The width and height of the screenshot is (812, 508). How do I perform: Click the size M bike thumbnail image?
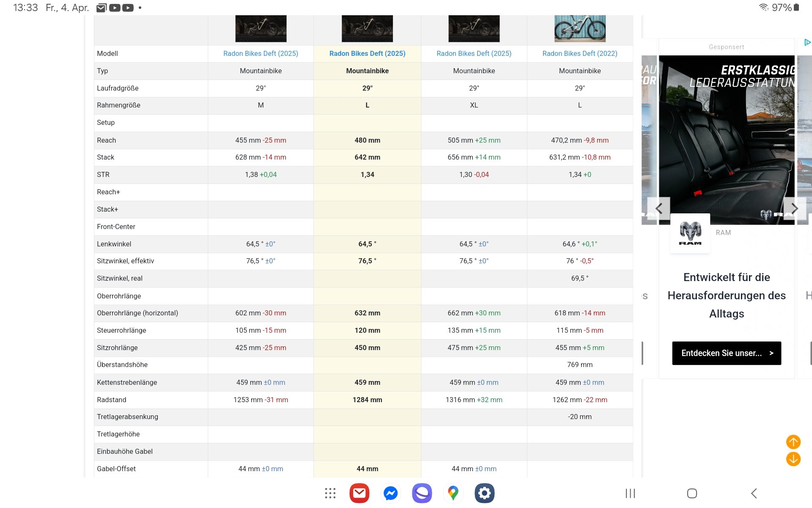click(x=261, y=28)
